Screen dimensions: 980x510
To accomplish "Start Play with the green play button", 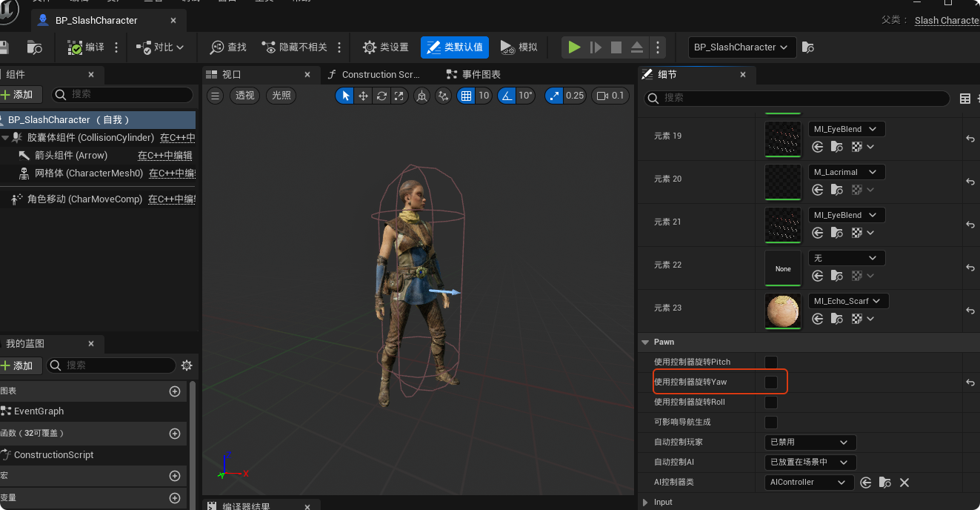I will [x=574, y=47].
